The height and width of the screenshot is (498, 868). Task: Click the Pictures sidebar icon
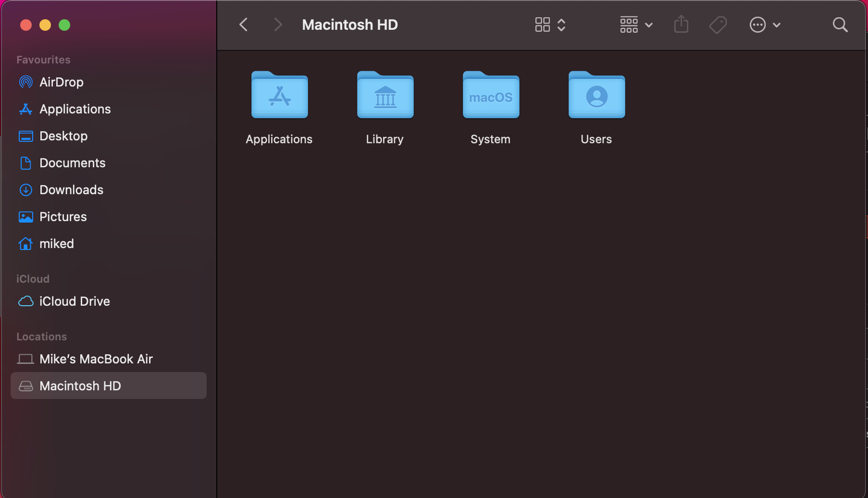26,217
